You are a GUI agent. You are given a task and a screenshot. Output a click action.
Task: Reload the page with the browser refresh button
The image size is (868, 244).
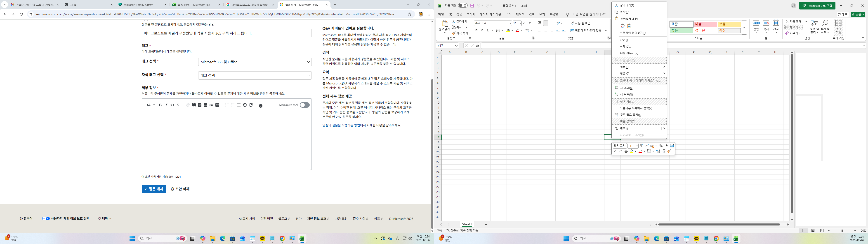(x=21, y=14)
